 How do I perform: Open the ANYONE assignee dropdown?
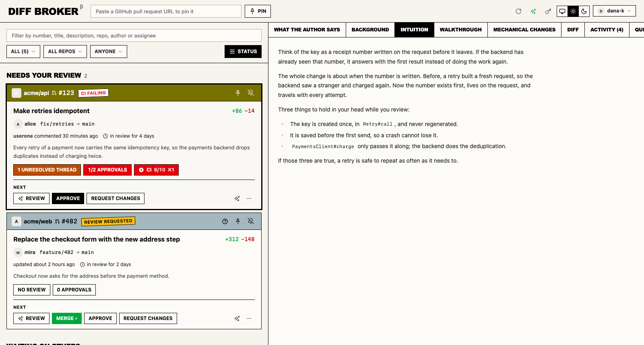pyautogui.click(x=109, y=52)
